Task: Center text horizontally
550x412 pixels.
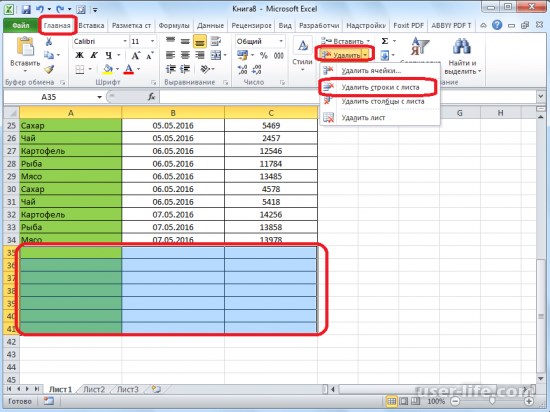Action: tap(185, 55)
